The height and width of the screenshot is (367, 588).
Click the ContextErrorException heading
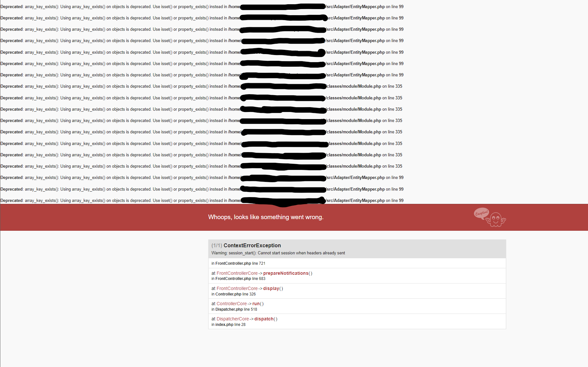[252, 245]
